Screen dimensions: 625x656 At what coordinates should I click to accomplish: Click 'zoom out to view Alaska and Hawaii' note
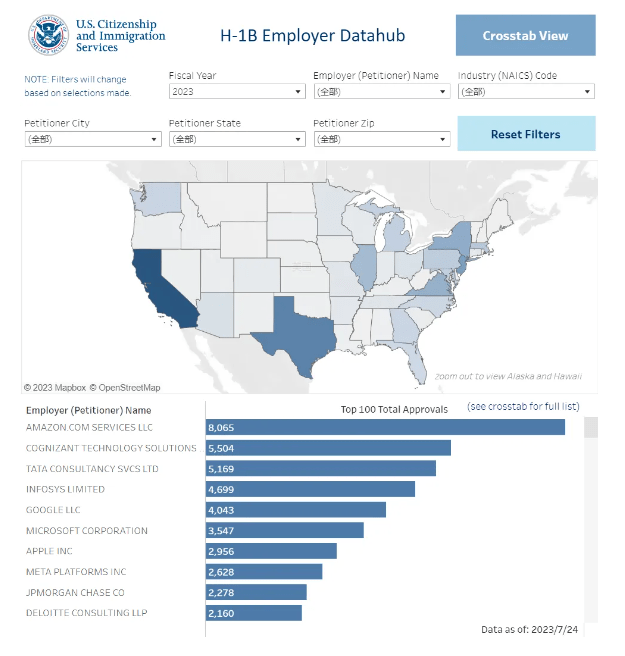[x=508, y=376]
